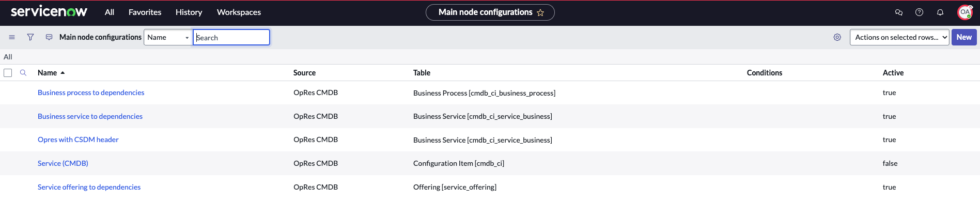
Task: Click the All breadcrumb filter
Action: point(8,57)
